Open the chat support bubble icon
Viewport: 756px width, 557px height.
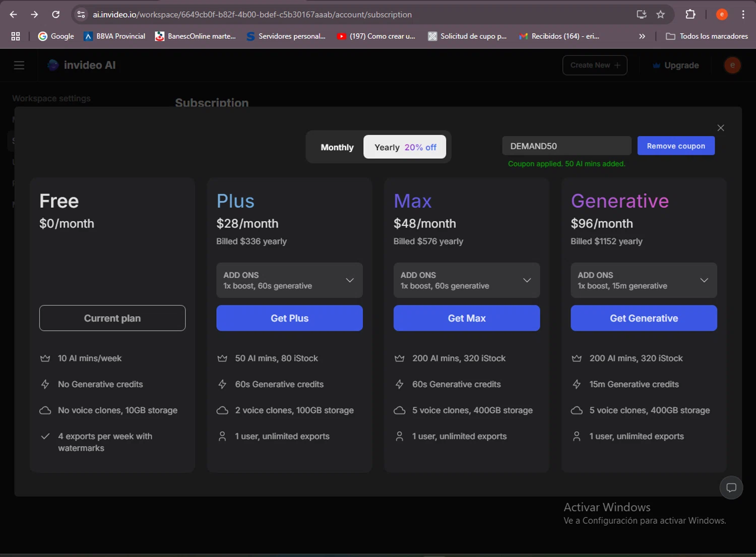coord(731,487)
